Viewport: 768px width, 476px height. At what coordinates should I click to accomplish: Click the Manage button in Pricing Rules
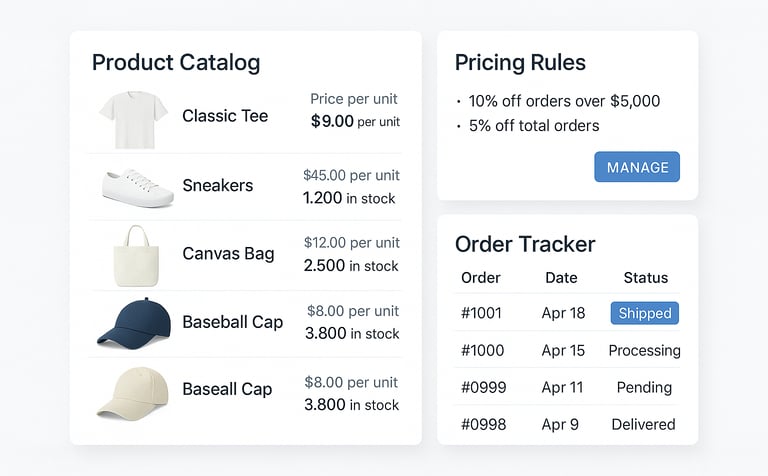637,167
